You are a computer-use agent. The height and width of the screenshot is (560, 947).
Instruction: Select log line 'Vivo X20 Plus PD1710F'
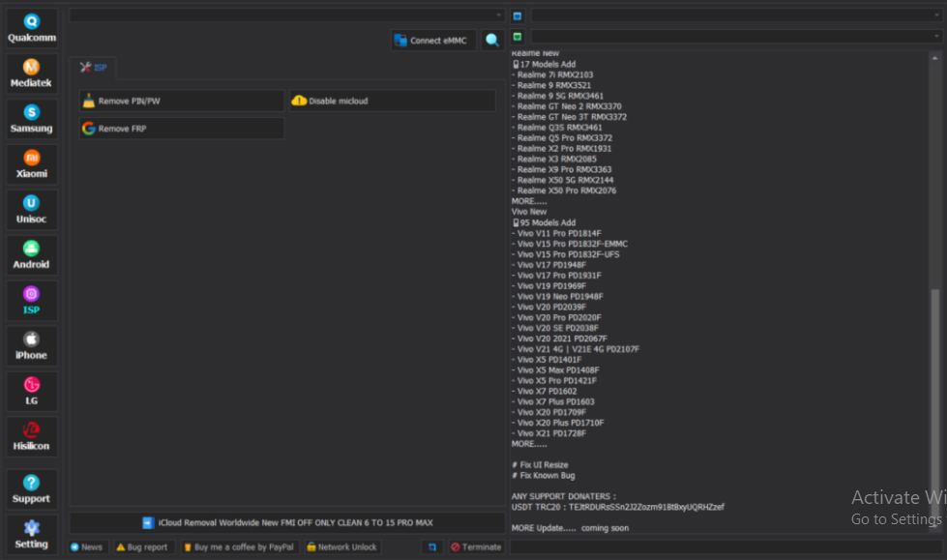click(558, 423)
